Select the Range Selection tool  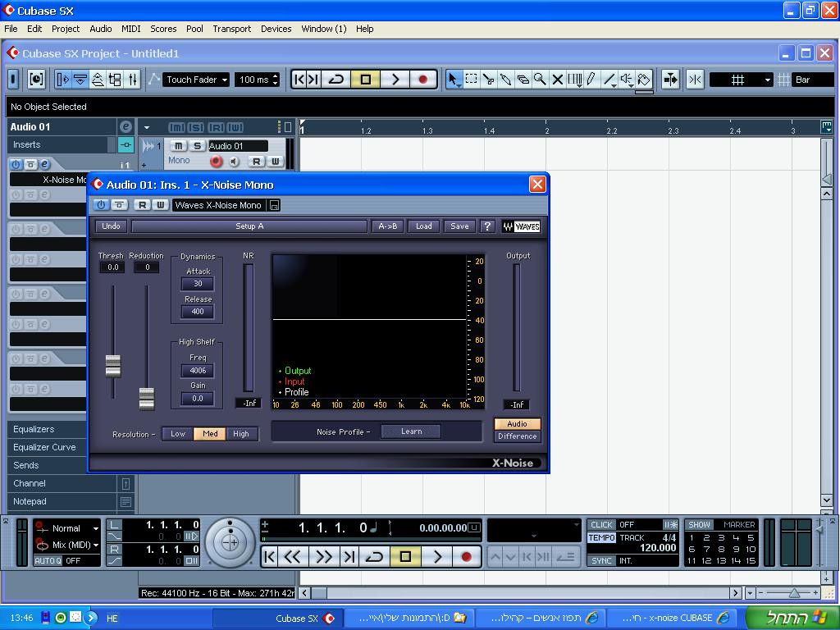[x=471, y=80]
